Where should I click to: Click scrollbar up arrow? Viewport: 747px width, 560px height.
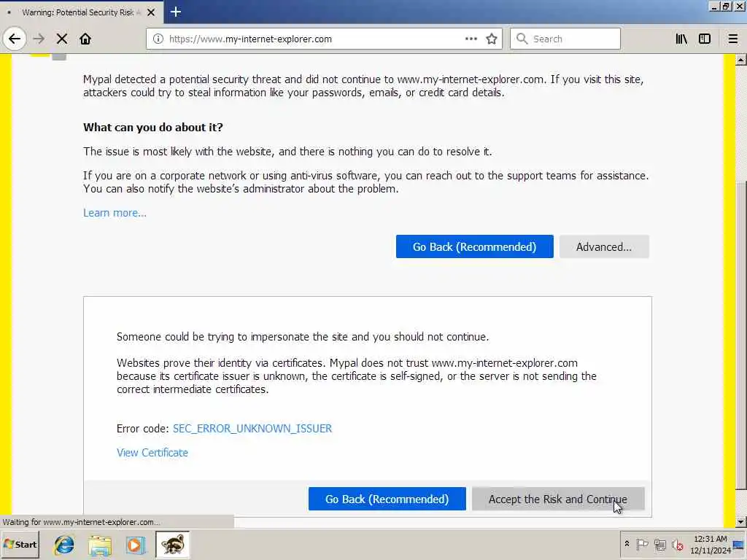click(x=741, y=60)
